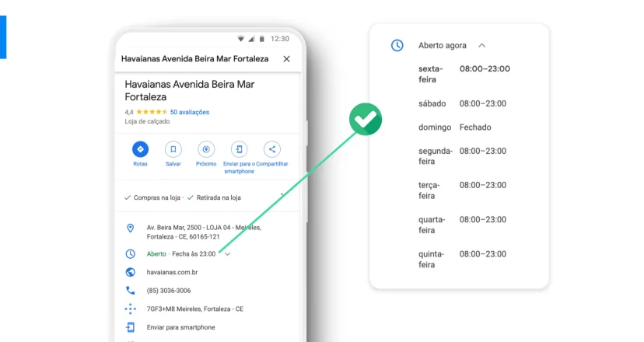Click the Havaianas Avenida Beira Mar search field
This screenshot has height=342, width=644.
click(x=195, y=59)
